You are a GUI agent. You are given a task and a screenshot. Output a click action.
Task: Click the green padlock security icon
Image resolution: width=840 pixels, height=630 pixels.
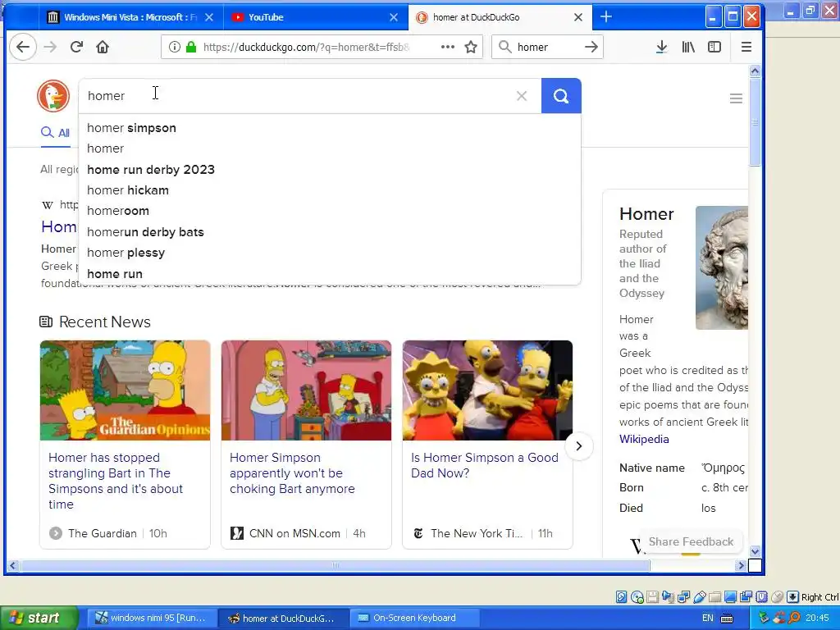191,47
